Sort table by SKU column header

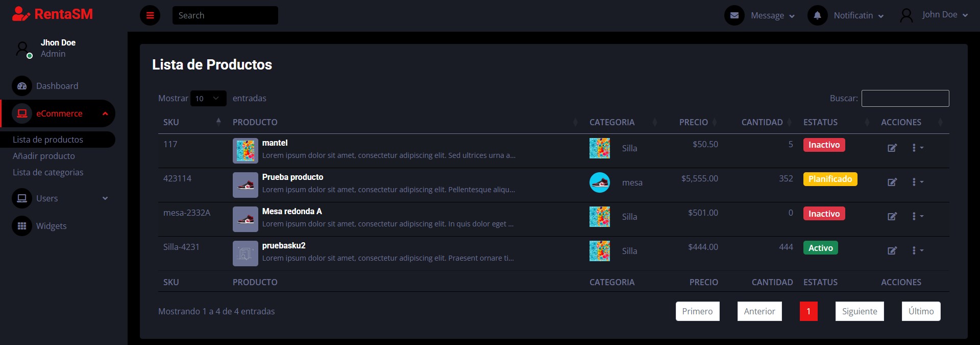193,122
